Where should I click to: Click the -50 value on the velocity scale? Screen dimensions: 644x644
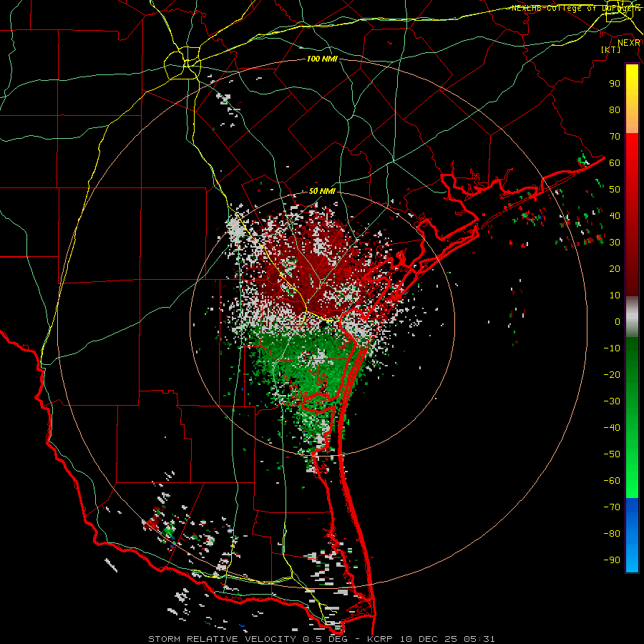coord(612,454)
